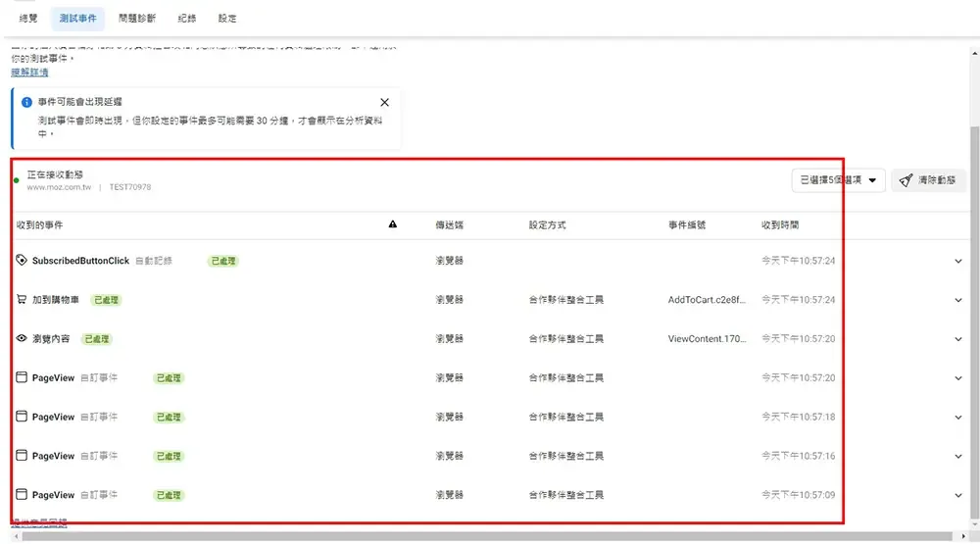Viewport: 980px width, 544px height.
Task: Click the 加到購物車 event name
Action: pos(56,300)
